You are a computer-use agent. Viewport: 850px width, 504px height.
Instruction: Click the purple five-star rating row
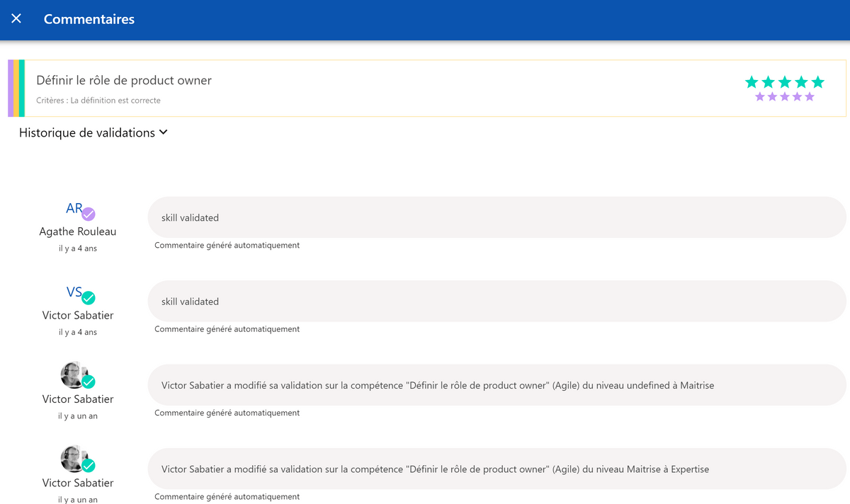[x=785, y=96]
